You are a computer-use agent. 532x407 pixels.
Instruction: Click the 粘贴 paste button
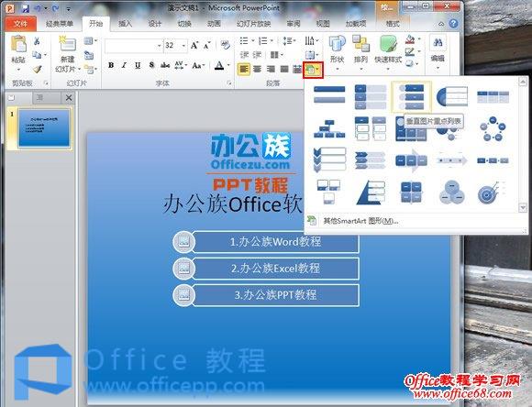18,53
